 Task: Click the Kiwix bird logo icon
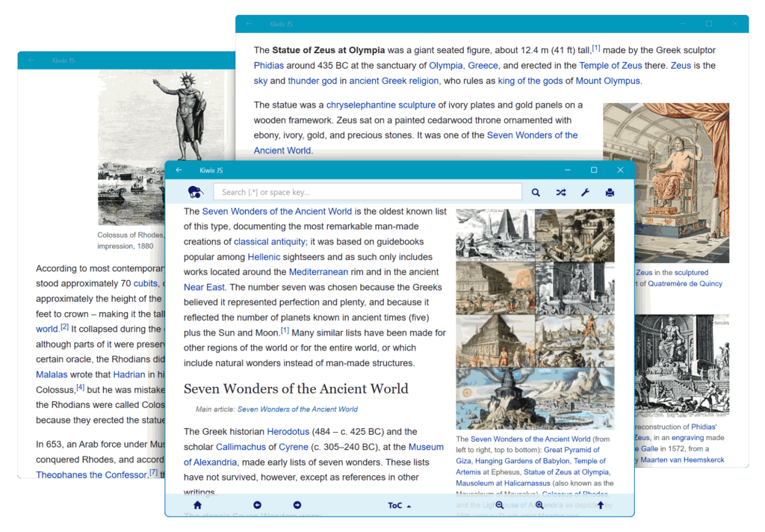coord(196,192)
